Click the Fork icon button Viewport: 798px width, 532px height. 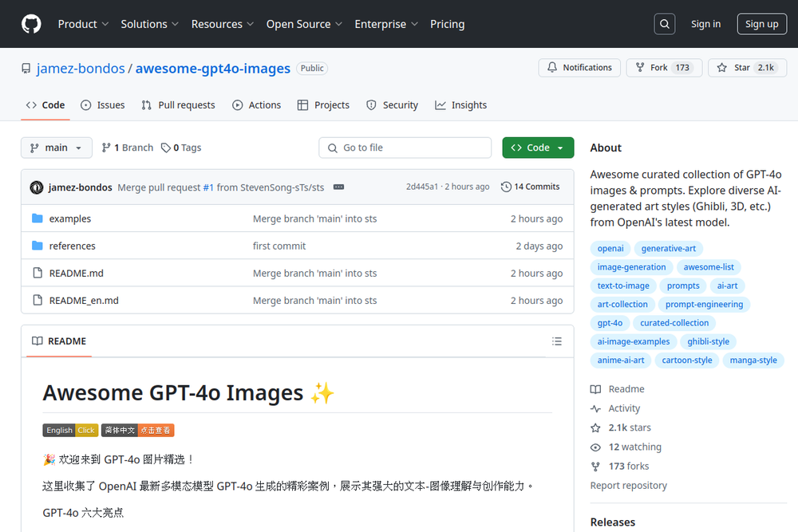click(x=640, y=67)
